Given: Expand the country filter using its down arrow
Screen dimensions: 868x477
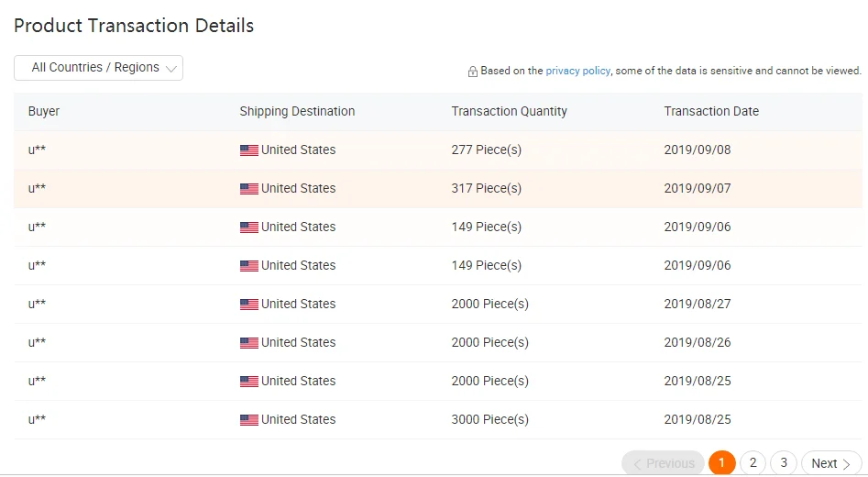Looking at the screenshot, I should [171, 69].
